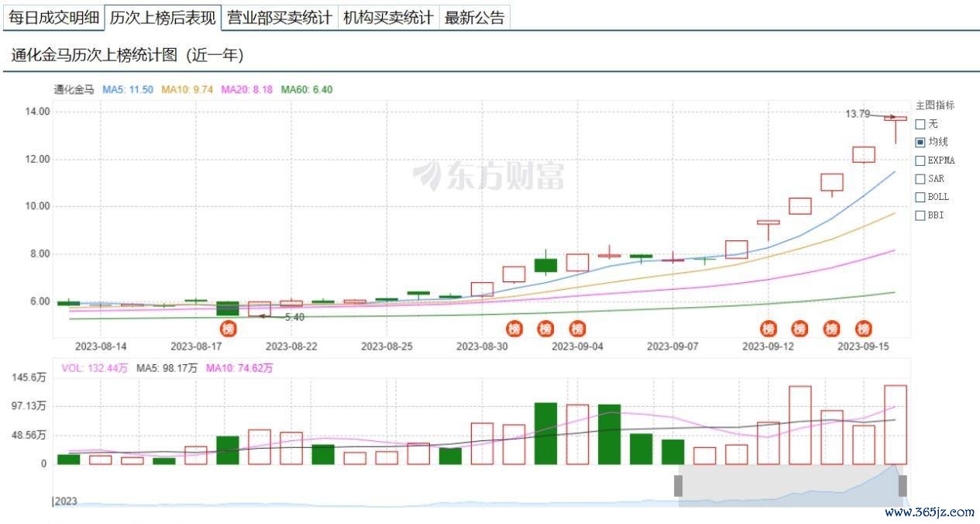Image resolution: width=980 pixels, height=524 pixels.
Task: Click the 2023-08-14 date axis label
Action: click(x=100, y=347)
